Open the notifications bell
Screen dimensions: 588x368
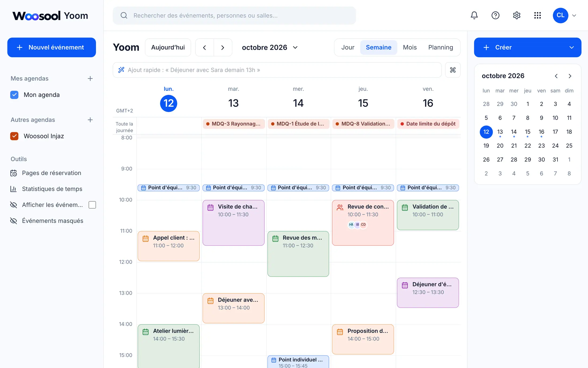474,15
